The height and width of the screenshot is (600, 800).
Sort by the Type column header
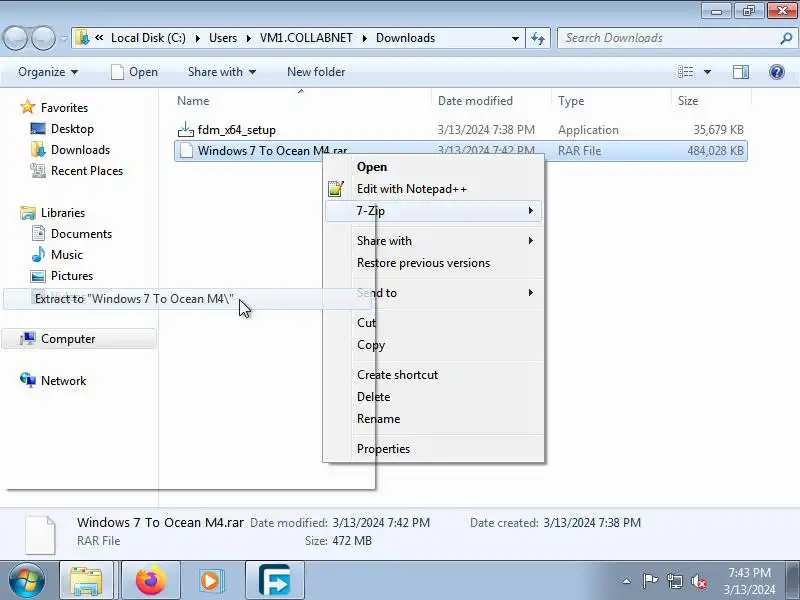(x=611, y=101)
